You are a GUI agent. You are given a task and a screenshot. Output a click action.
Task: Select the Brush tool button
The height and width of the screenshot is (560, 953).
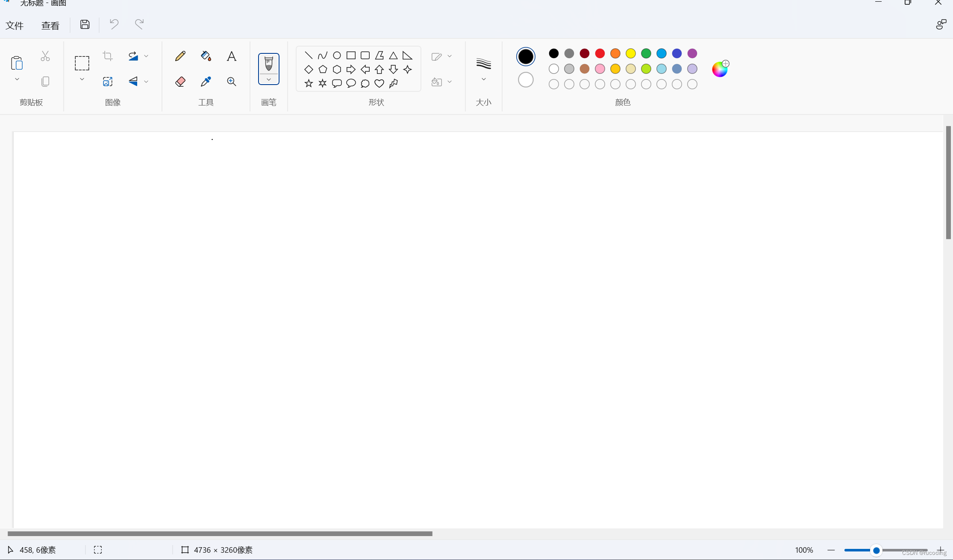269,64
